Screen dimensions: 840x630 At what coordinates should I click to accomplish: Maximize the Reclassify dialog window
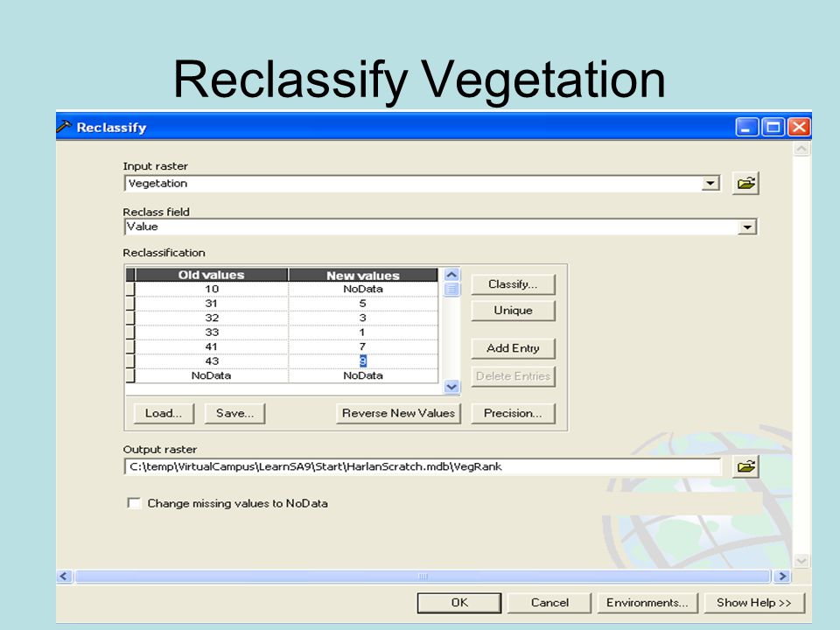click(773, 127)
